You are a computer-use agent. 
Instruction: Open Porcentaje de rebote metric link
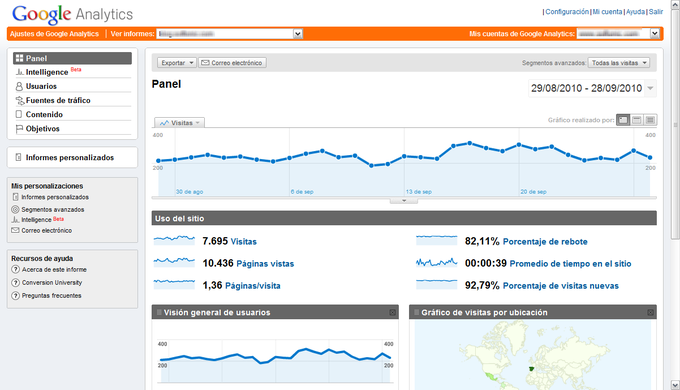coord(545,242)
